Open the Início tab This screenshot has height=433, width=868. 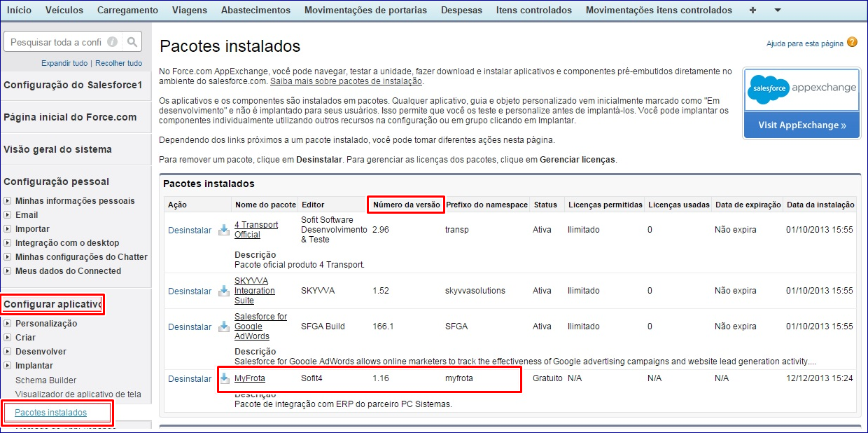pyautogui.click(x=19, y=10)
